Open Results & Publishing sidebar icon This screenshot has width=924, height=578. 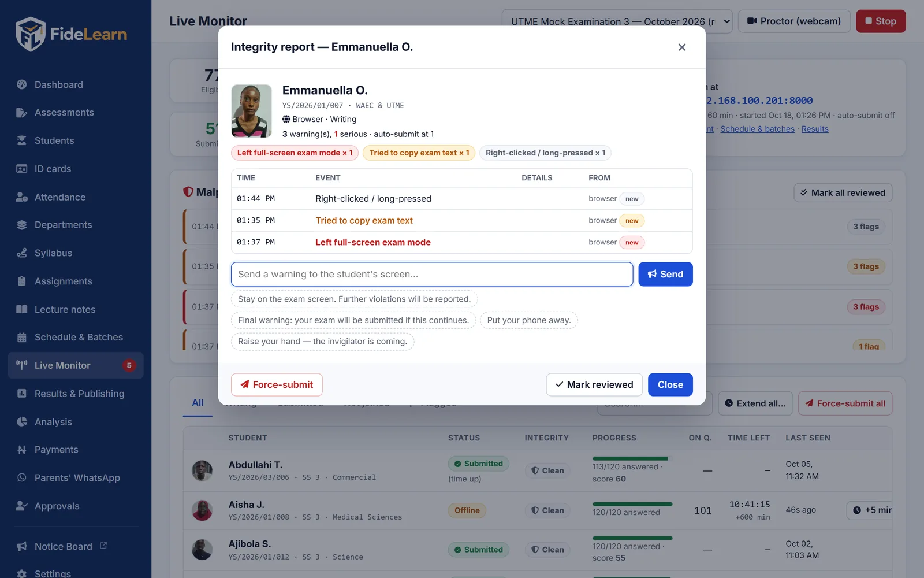(x=22, y=394)
